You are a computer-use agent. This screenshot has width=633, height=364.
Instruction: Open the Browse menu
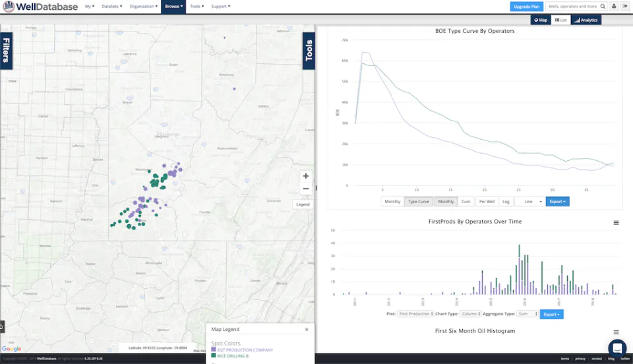coord(173,7)
